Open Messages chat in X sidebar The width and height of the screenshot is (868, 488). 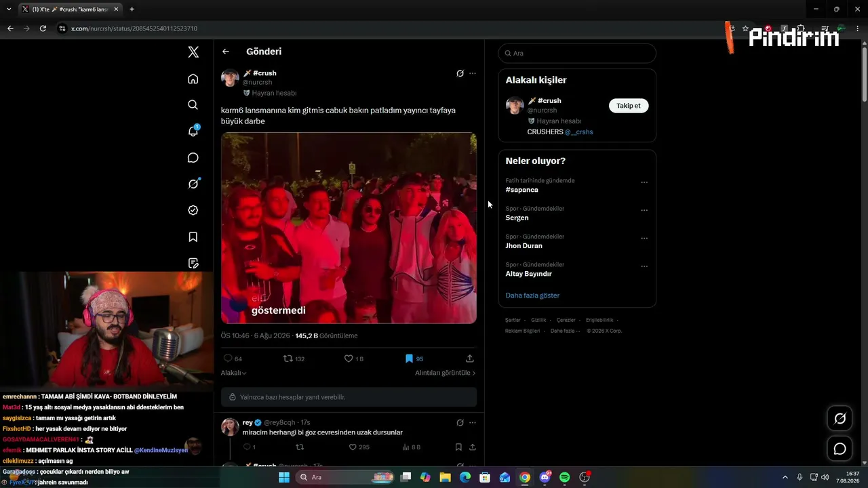(193, 158)
